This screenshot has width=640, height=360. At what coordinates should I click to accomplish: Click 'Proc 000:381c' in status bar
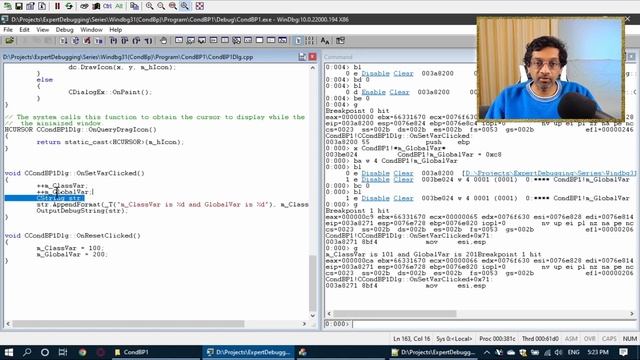(497, 339)
